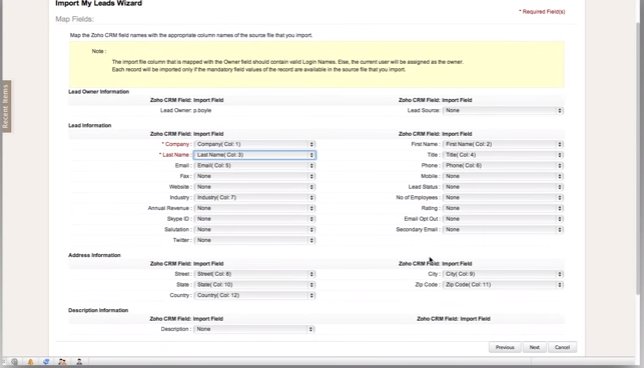
Task: Click the Next button
Action: (534, 347)
